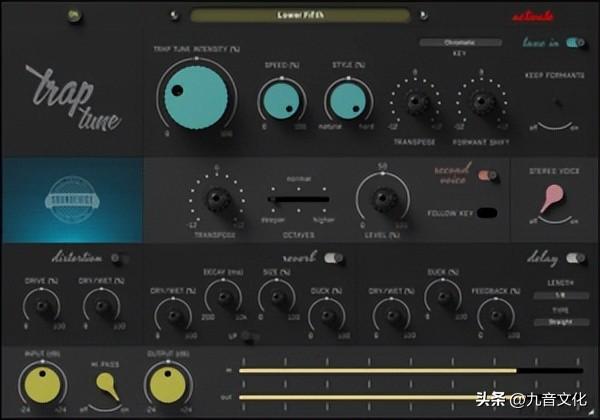Image resolution: width=600 pixels, height=420 pixels.
Task: Click the blue Soundevice logo badge
Action: 72,199
